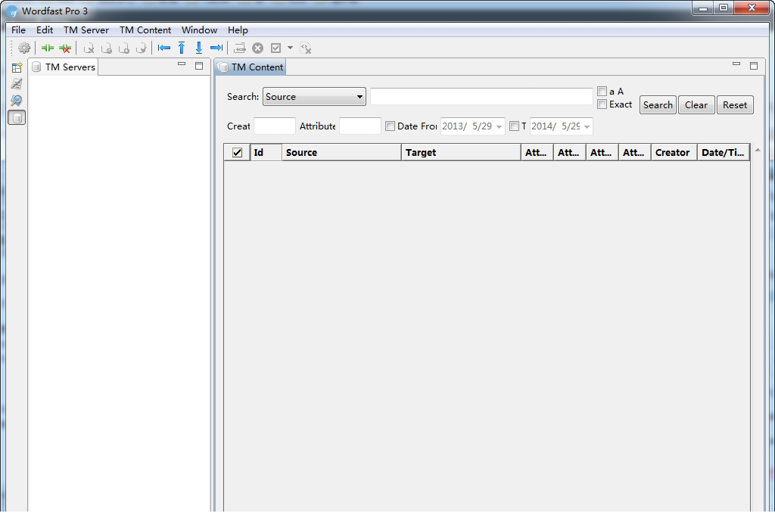Click the last Att... column header
The height and width of the screenshot is (532, 775).
pos(635,152)
